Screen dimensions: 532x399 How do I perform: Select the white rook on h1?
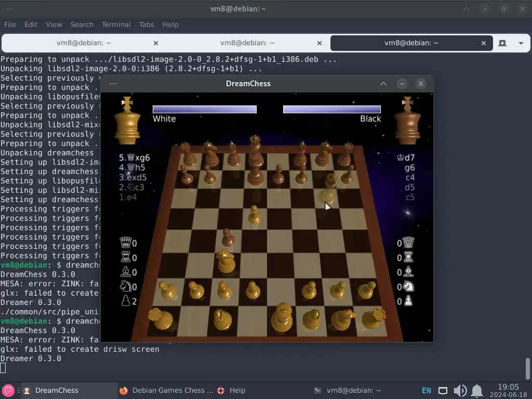coord(374,319)
